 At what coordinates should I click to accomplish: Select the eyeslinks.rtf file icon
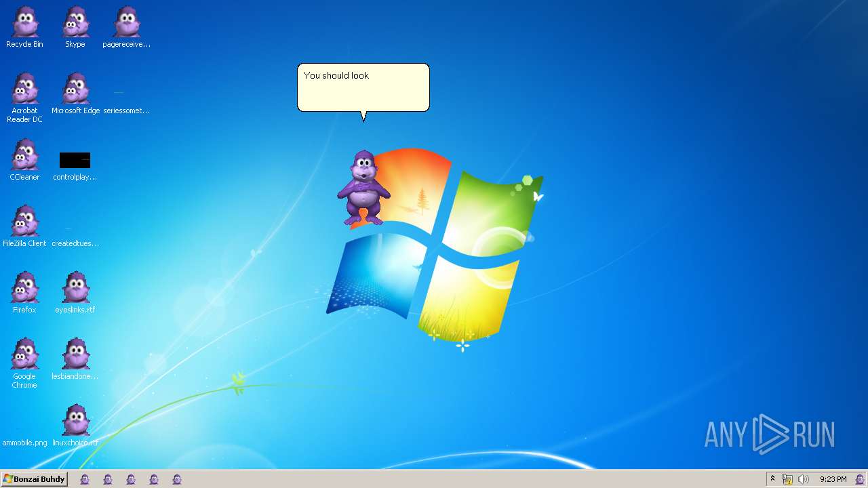[x=75, y=287]
